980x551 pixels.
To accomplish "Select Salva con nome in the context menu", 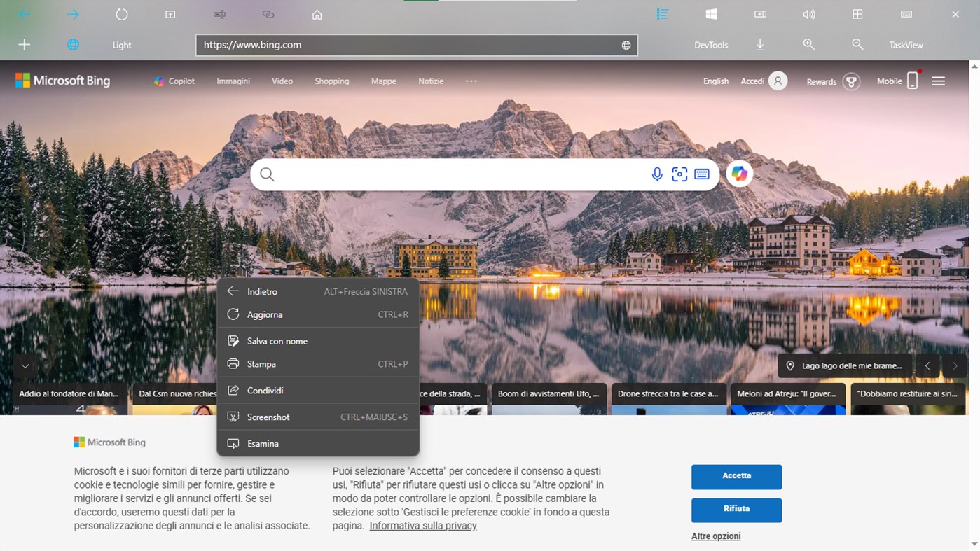I will pyautogui.click(x=318, y=341).
